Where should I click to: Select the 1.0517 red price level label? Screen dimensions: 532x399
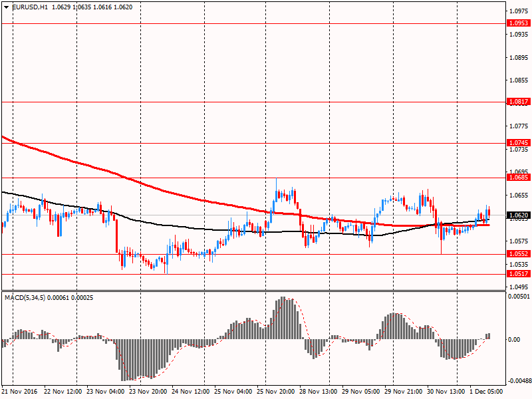point(519,274)
